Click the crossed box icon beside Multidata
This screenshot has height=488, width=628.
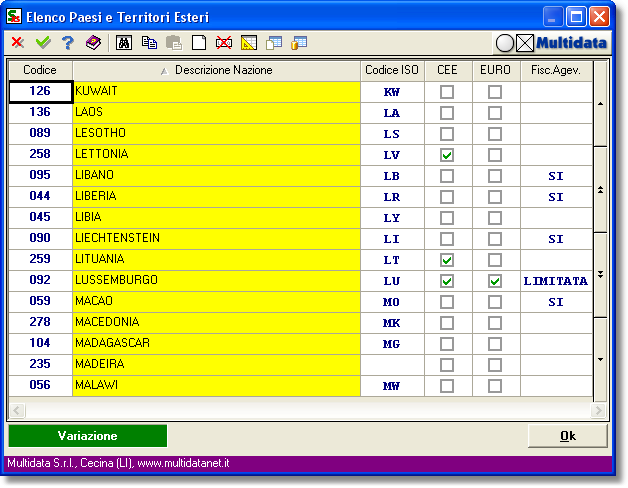(x=525, y=43)
